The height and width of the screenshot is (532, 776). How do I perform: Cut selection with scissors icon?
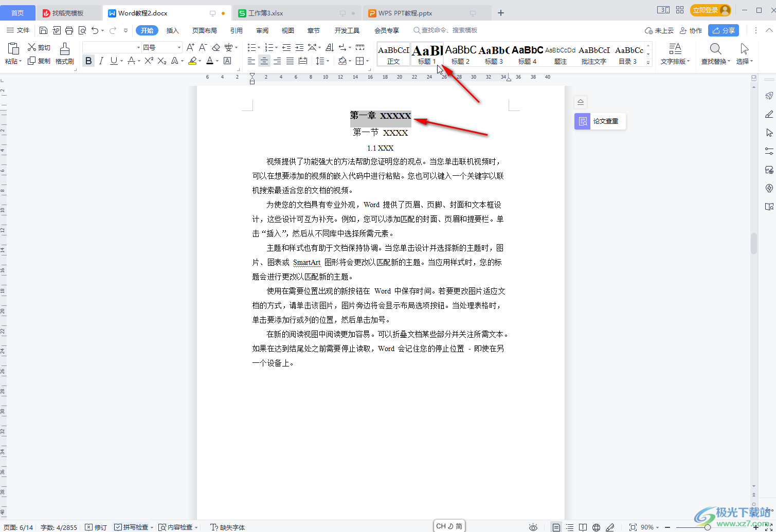pos(32,47)
